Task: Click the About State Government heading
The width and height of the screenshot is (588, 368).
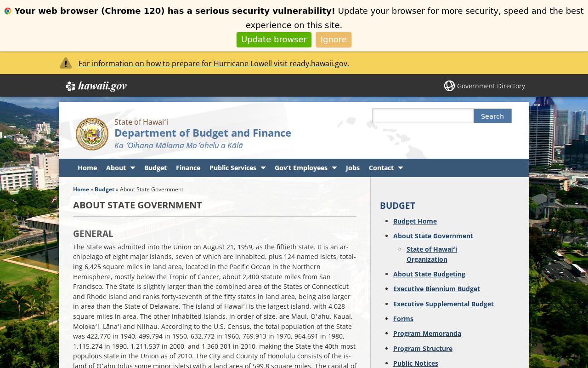Action: coord(137,205)
